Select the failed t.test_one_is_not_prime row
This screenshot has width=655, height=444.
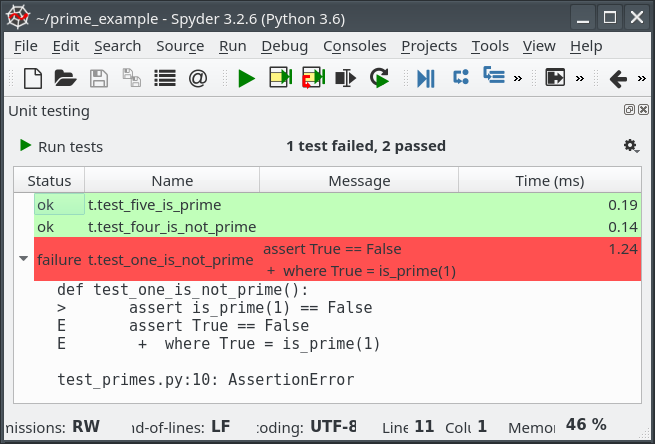(338, 259)
